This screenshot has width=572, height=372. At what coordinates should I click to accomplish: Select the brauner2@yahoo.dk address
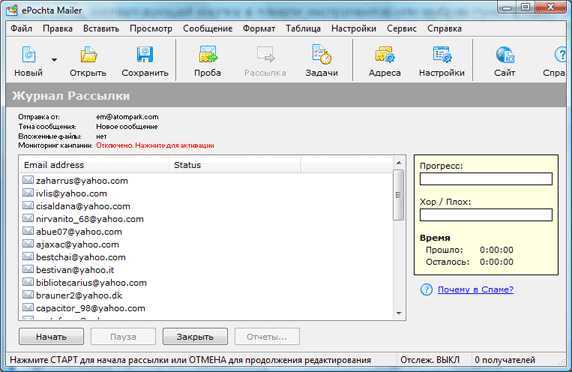coord(79,295)
